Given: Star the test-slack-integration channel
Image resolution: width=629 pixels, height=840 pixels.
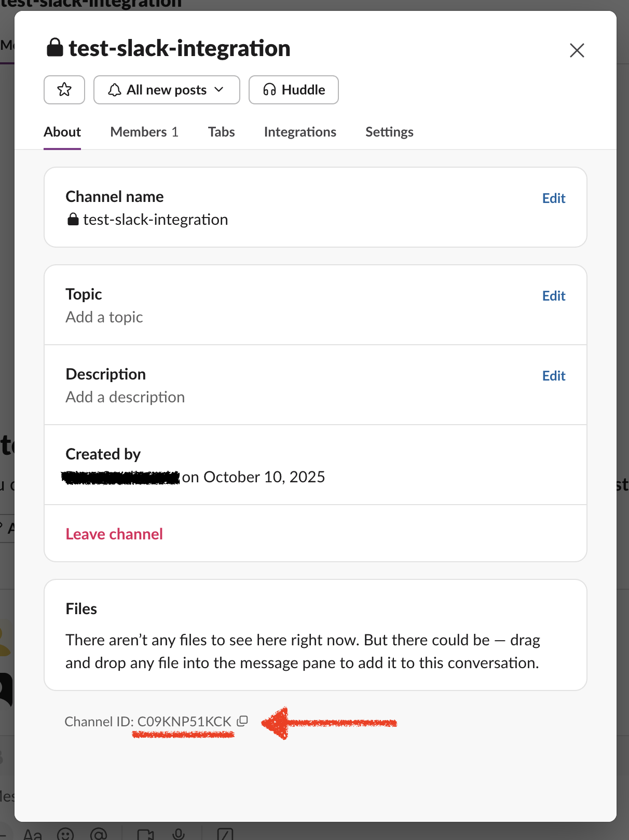Looking at the screenshot, I should point(64,90).
